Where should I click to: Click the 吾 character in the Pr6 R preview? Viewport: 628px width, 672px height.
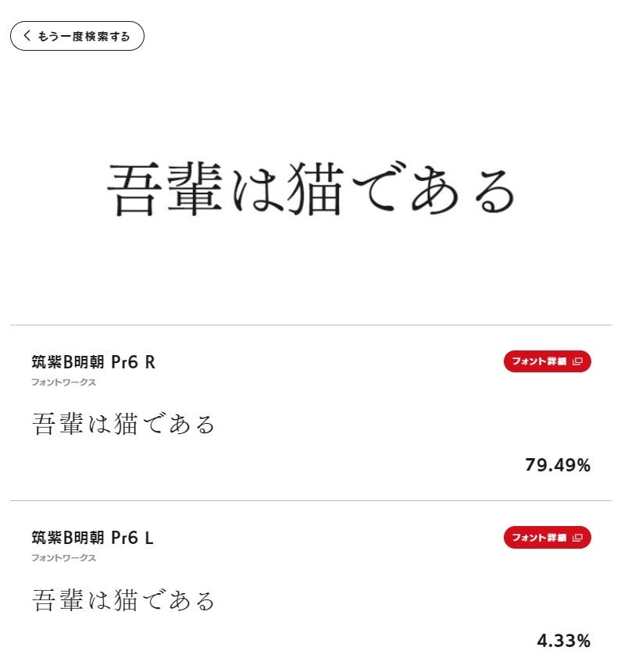tap(44, 425)
